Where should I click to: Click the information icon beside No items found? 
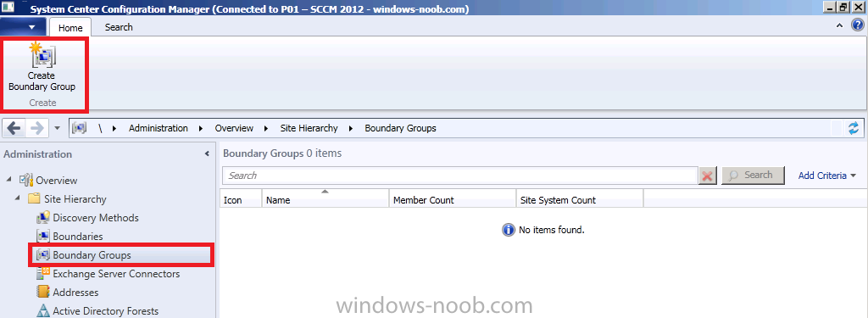[509, 229]
